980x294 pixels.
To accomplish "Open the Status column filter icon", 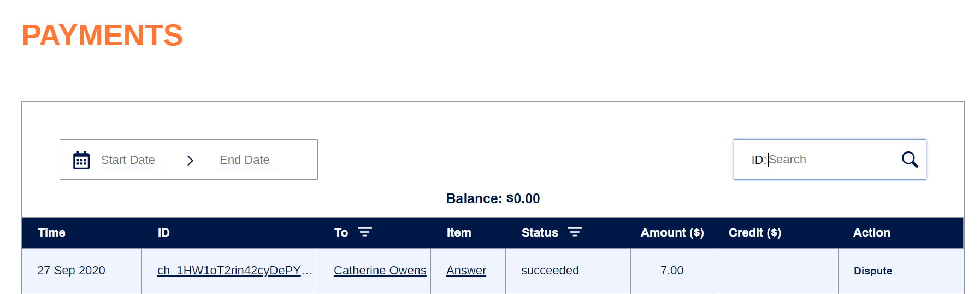I will 575,232.
